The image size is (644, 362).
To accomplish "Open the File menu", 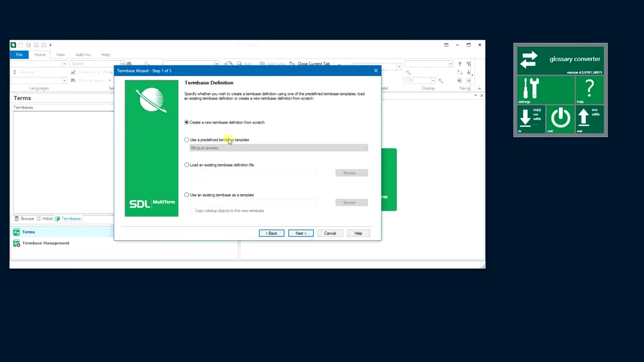I will tap(19, 54).
